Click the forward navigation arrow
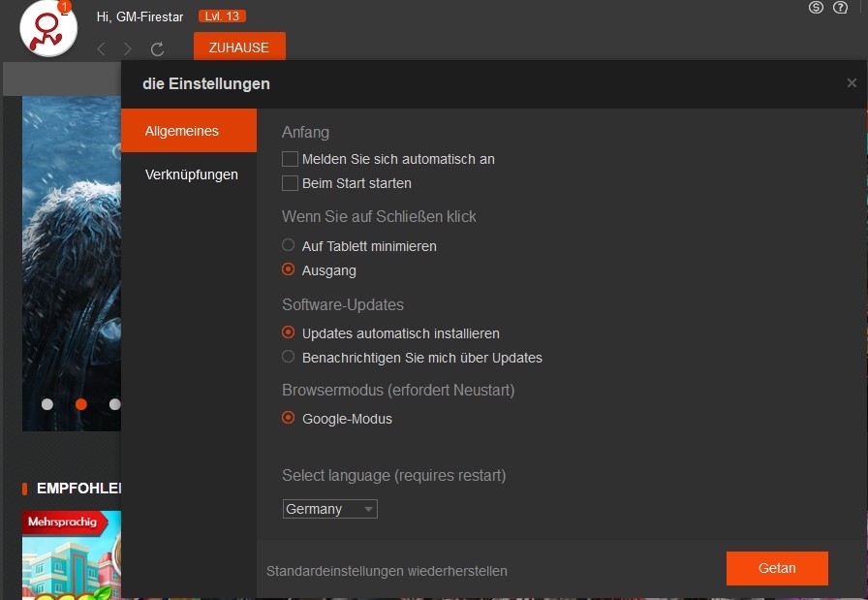Screen dimensions: 868x600 [x=128, y=49]
